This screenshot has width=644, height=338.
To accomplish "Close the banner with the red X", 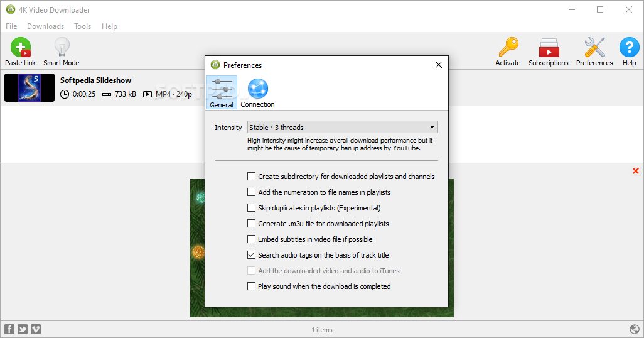I will 636,171.
